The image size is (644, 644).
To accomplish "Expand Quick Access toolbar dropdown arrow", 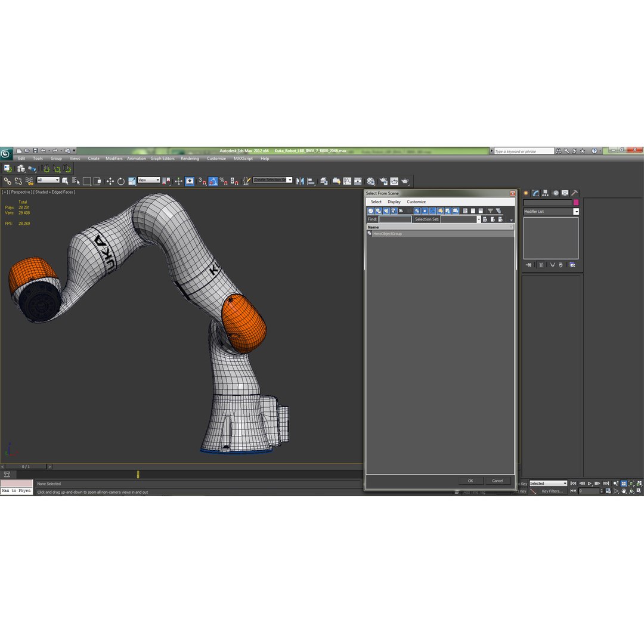I will [75, 151].
